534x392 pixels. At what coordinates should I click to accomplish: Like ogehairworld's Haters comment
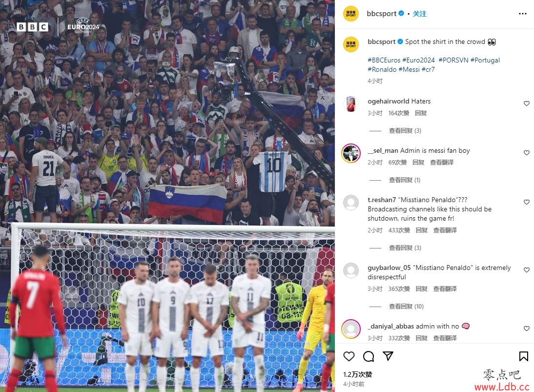[527, 103]
